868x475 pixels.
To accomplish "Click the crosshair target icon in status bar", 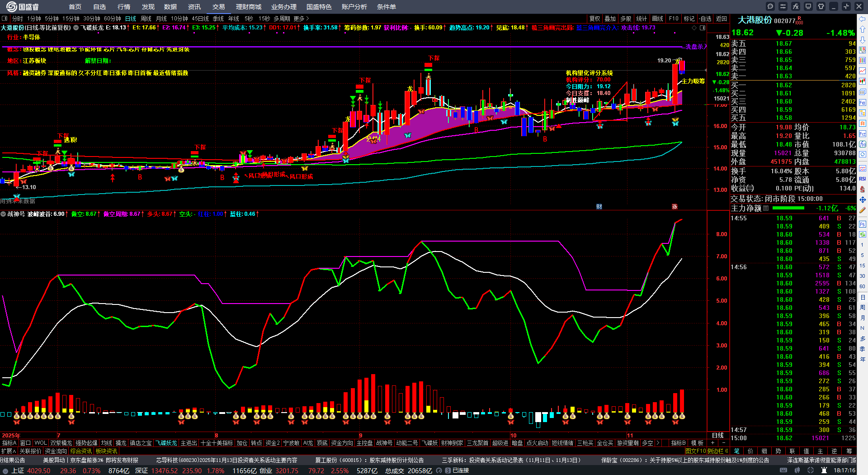I will 811,470.
